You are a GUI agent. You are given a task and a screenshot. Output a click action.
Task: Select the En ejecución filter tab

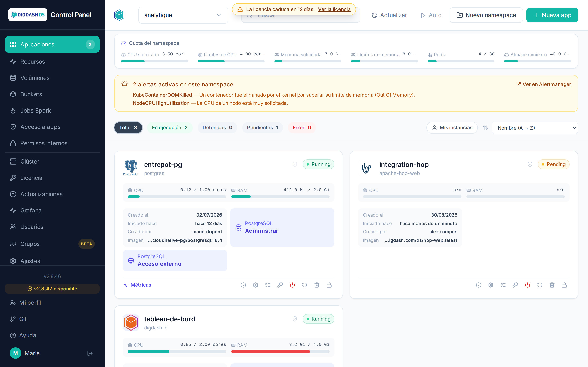(x=170, y=128)
